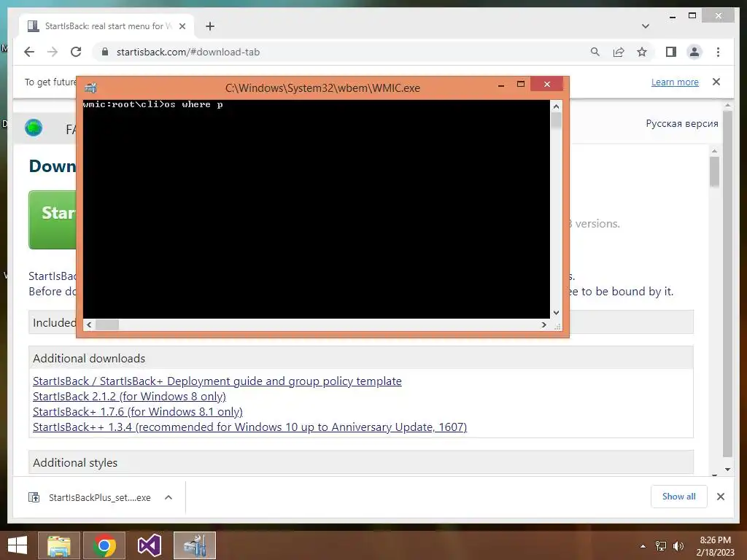Follow the Learn more link

pos(675,82)
